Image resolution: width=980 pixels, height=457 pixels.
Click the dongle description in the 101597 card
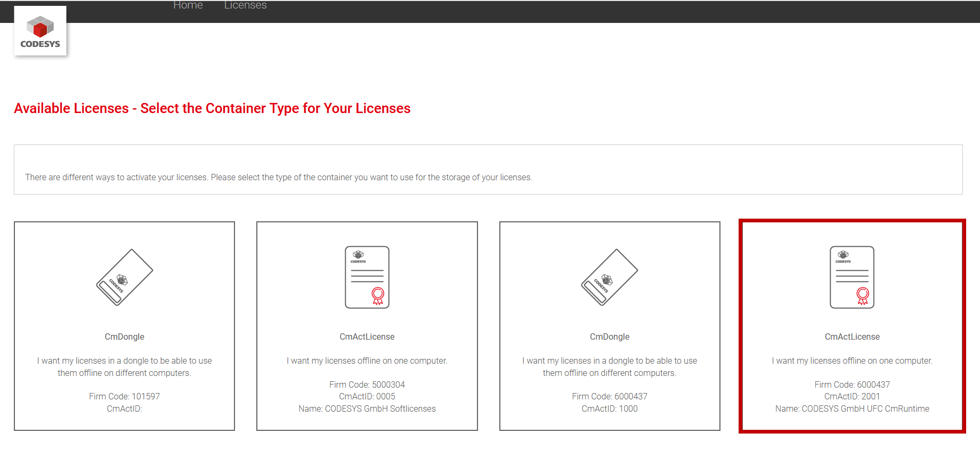tap(124, 367)
